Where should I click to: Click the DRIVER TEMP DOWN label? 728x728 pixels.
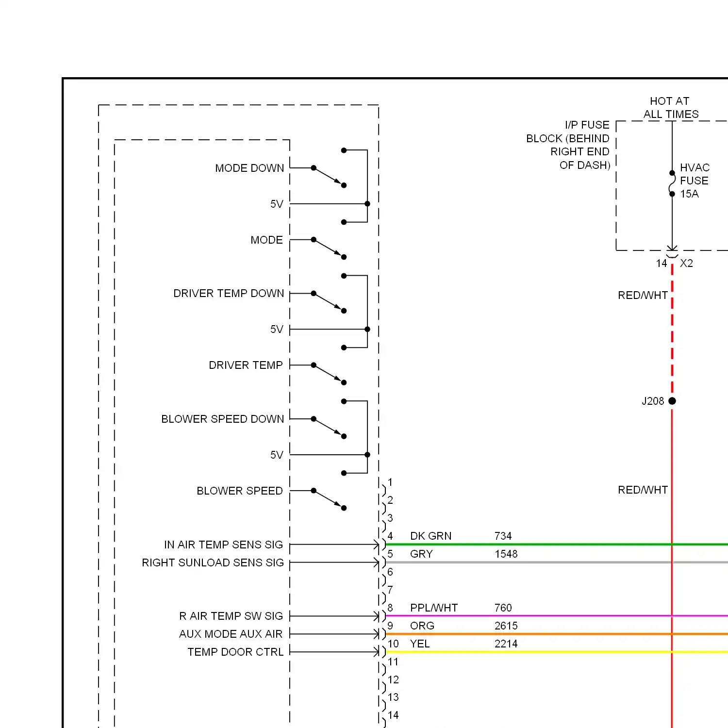[x=229, y=293]
